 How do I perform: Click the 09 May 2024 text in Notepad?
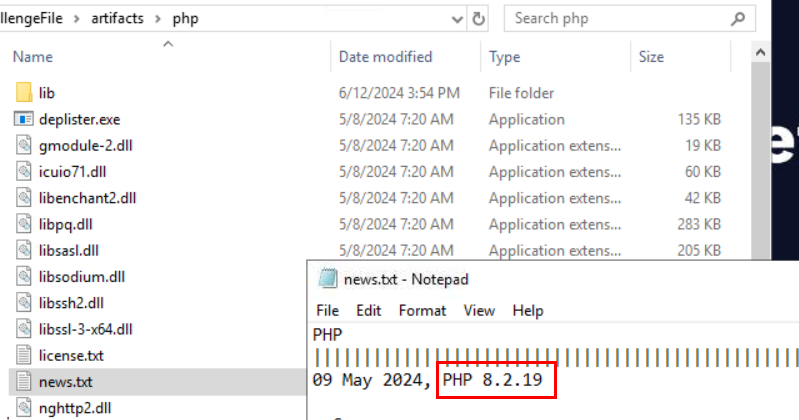(368, 380)
